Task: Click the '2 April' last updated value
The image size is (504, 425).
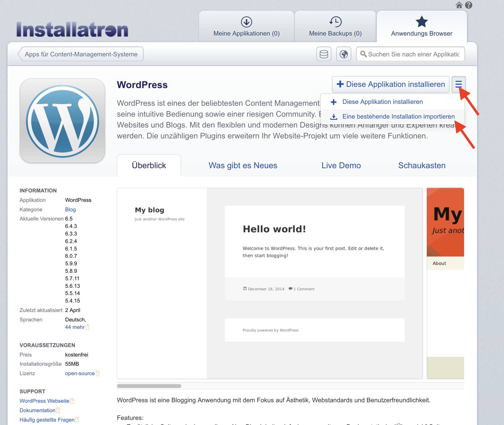Action: pyautogui.click(x=73, y=310)
